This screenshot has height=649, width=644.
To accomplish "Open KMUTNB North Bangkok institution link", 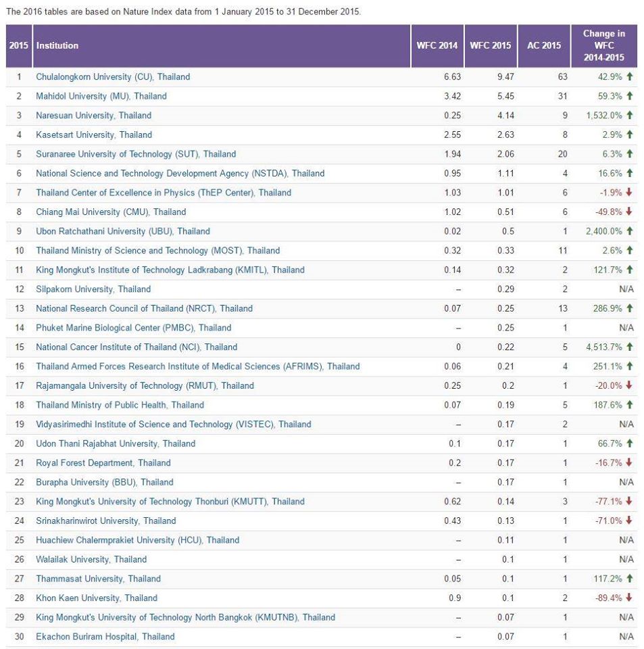I will [185, 618].
